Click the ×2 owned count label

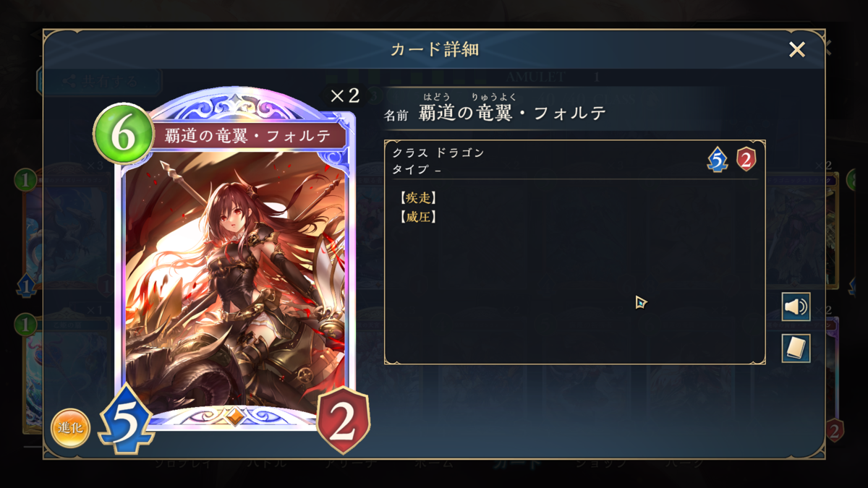click(x=344, y=96)
